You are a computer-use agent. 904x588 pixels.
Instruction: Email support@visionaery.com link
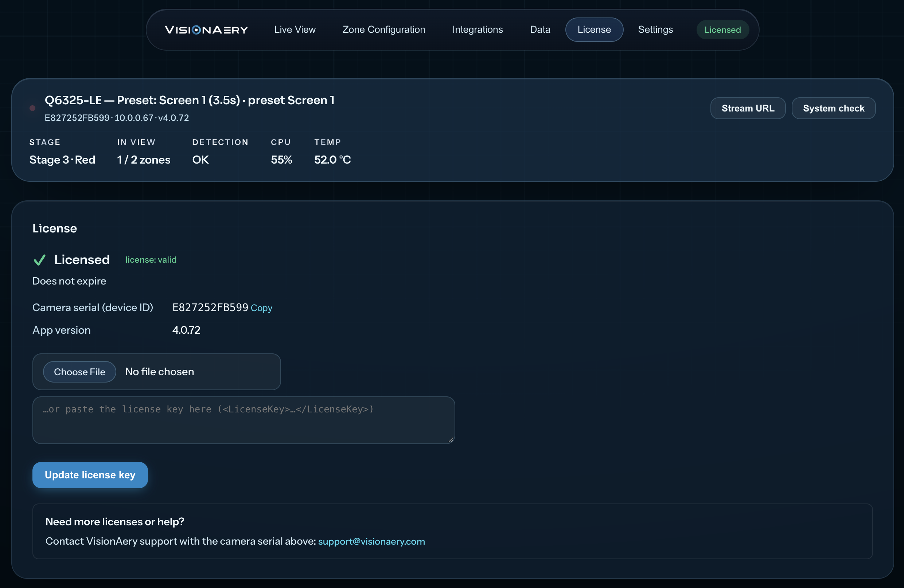(x=371, y=541)
